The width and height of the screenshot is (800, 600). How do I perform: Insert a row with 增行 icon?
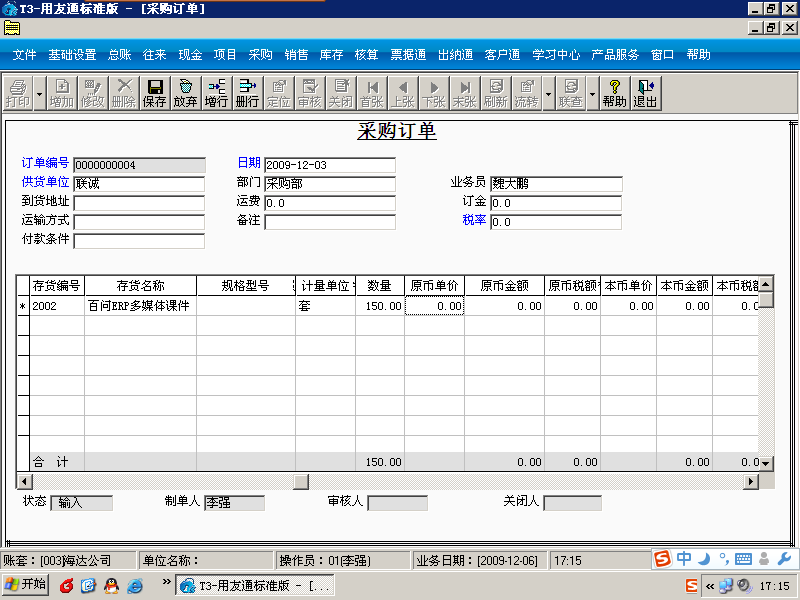click(216, 93)
